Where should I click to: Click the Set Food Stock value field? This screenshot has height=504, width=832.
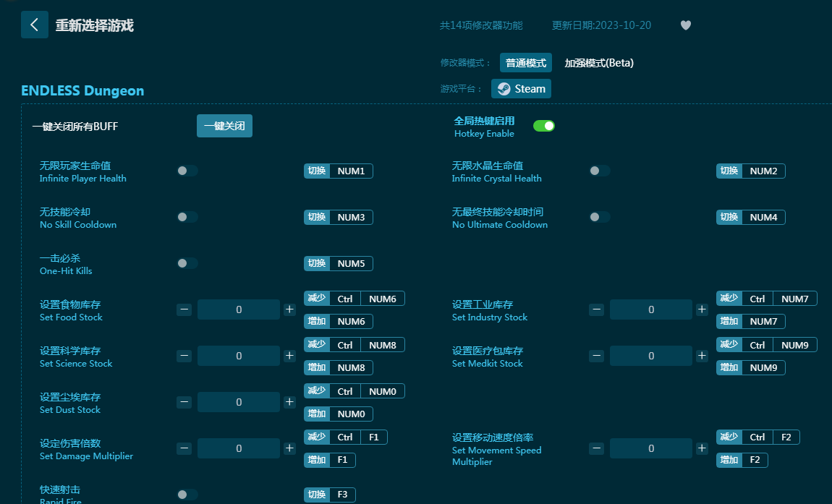click(x=239, y=309)
